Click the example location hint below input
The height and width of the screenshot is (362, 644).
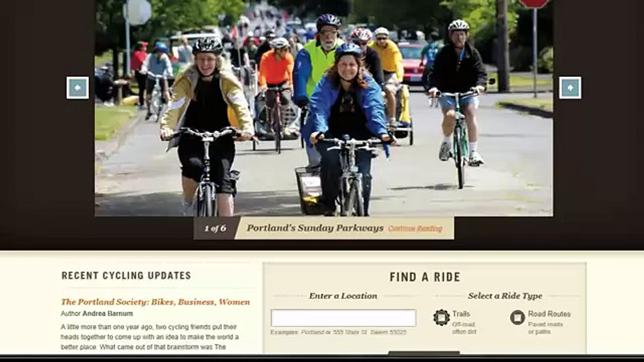click(339, 332)
